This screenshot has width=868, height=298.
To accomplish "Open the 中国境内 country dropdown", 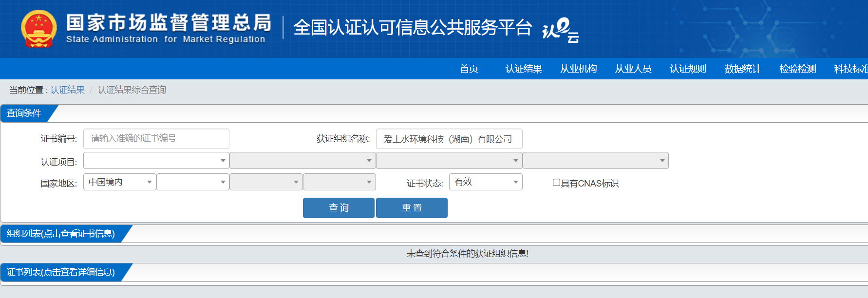I will pyautogui.click(x=120, y=182).
